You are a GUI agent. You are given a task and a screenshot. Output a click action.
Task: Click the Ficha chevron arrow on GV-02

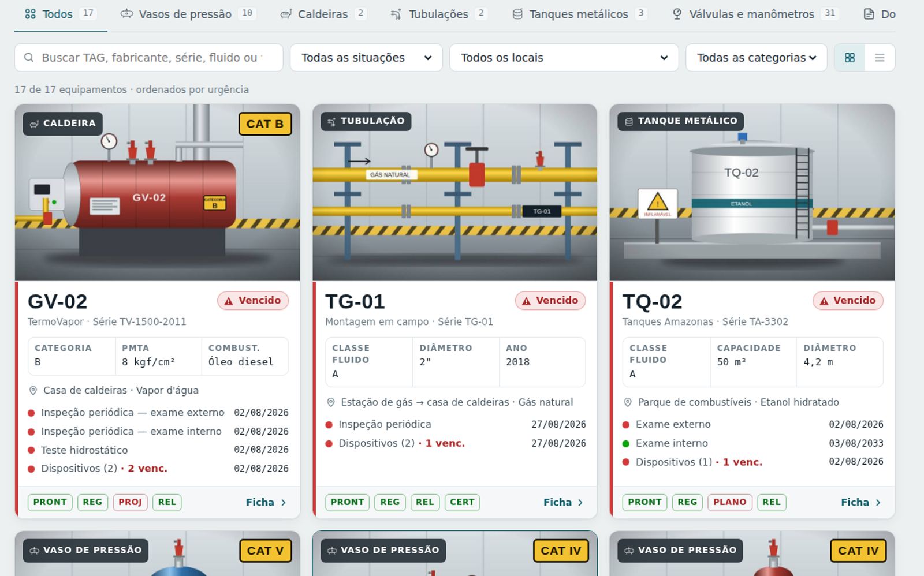pos(284,503)
